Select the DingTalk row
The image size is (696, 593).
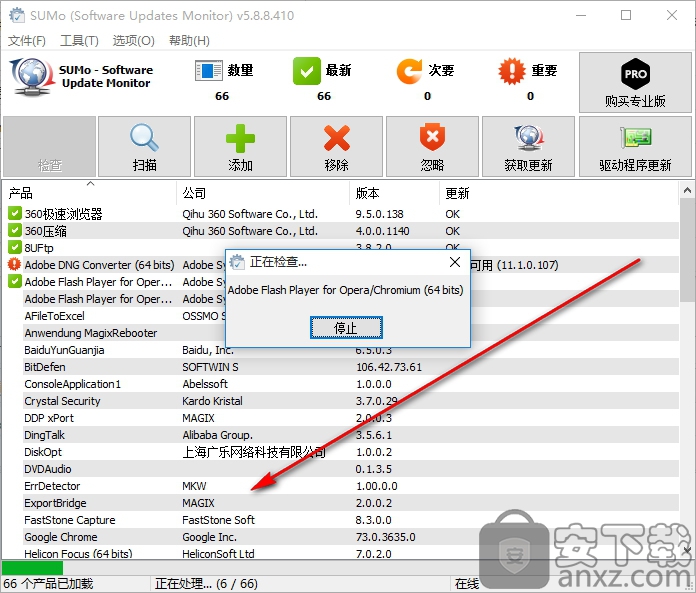[x=340, y=435]
